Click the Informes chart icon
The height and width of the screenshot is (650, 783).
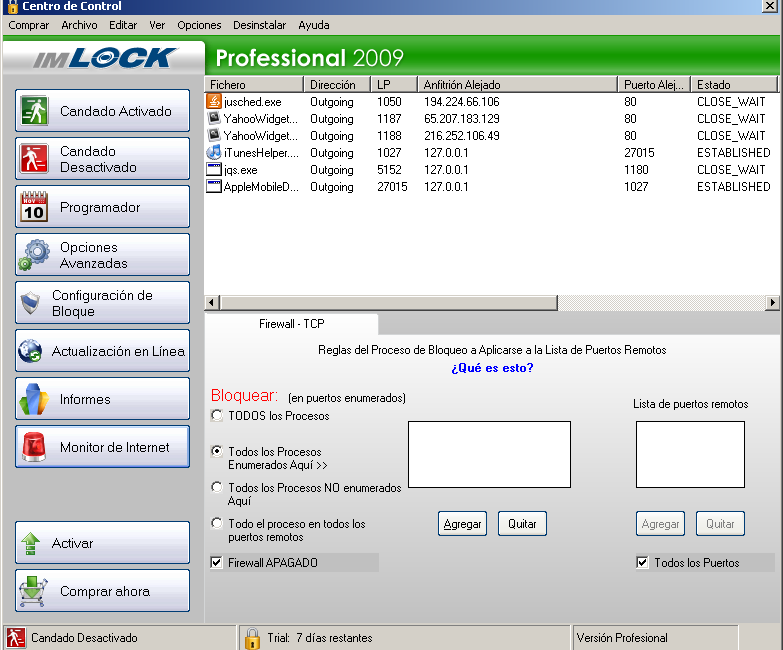[34, 399]
